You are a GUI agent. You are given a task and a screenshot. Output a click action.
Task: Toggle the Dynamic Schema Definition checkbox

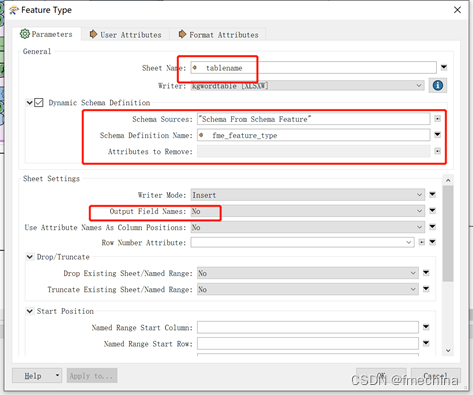click(x=39, y=102)
